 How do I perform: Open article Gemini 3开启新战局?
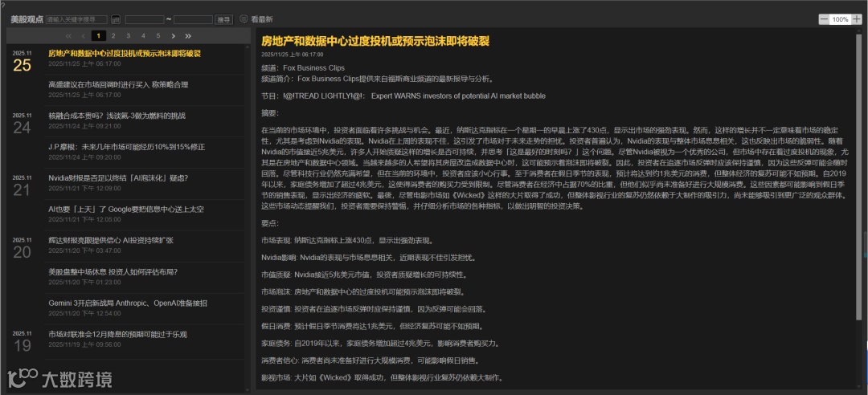[x=128, y=303]
